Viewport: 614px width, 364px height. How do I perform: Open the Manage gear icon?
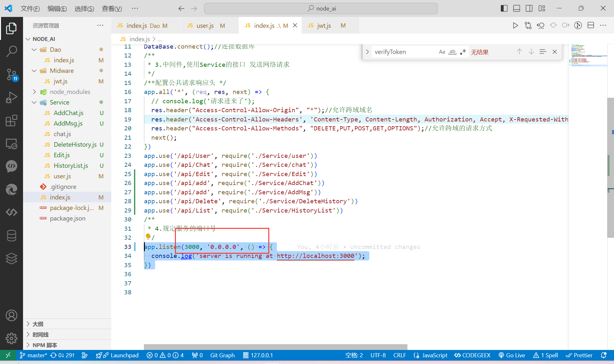(x=12, y=338)
